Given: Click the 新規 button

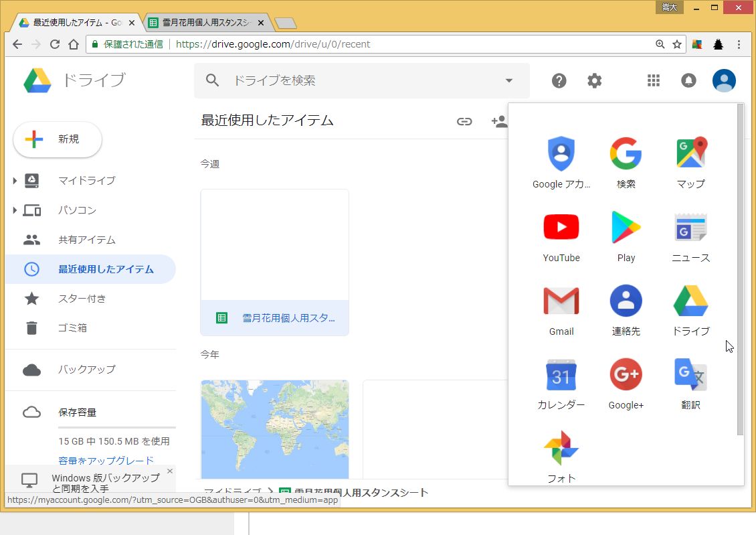Looking at the screenshot, I should 58,139.
